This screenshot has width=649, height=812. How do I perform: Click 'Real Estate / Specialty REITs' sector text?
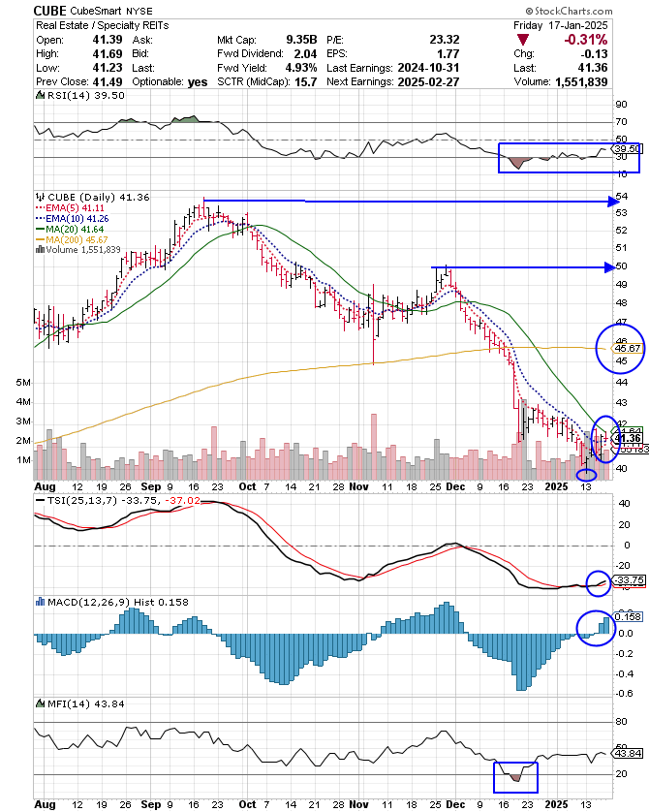103,25
